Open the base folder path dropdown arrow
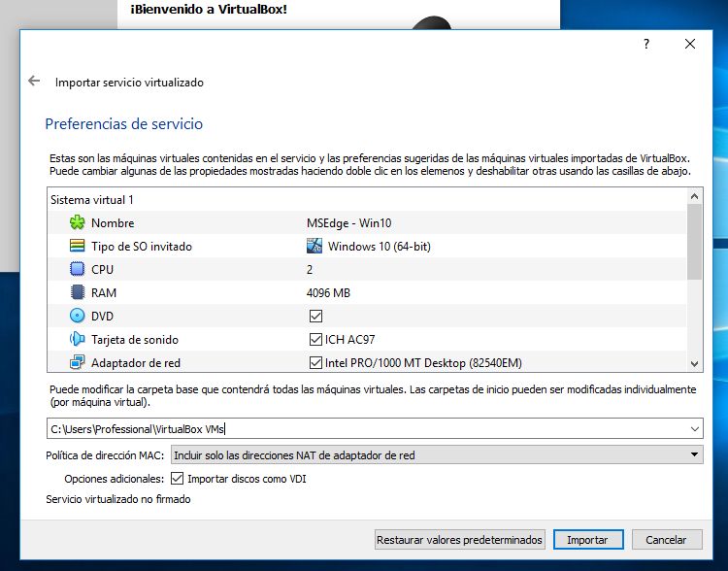The image size is (728, 571). [x=695, y=429]
